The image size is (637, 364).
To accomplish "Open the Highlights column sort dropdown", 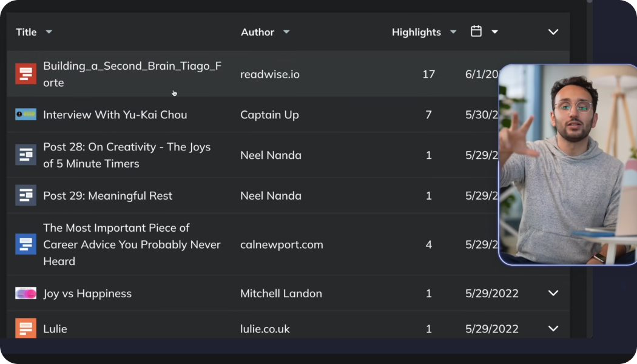I will (x=453, y=32).
